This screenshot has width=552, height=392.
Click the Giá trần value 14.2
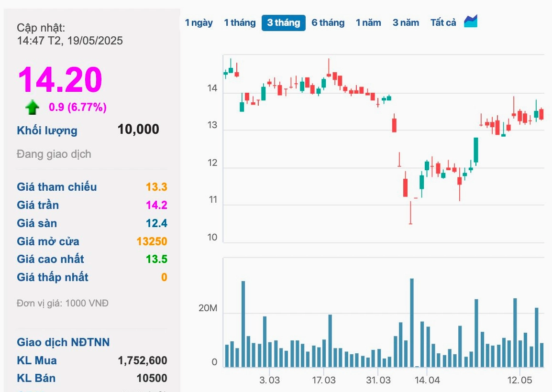(x=157, y=205)
